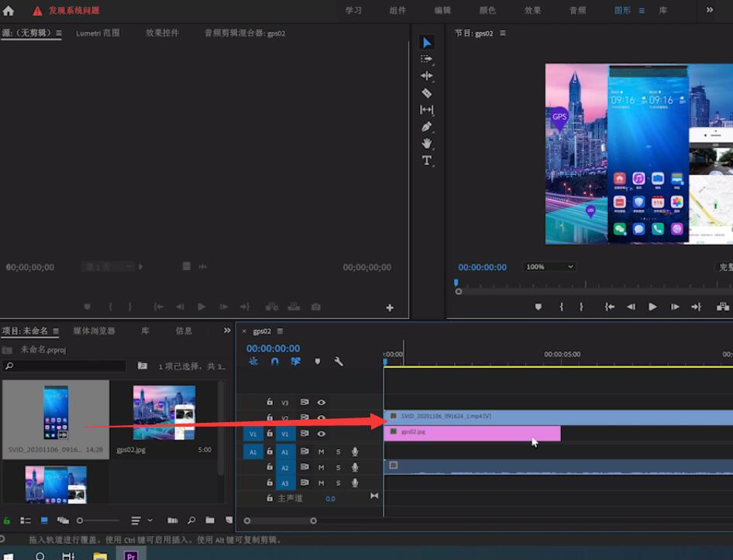Switch to the 效果控件 panel tab
This screenshot has width=733, height=560.
pyautogui.click(x=162, y=33)
